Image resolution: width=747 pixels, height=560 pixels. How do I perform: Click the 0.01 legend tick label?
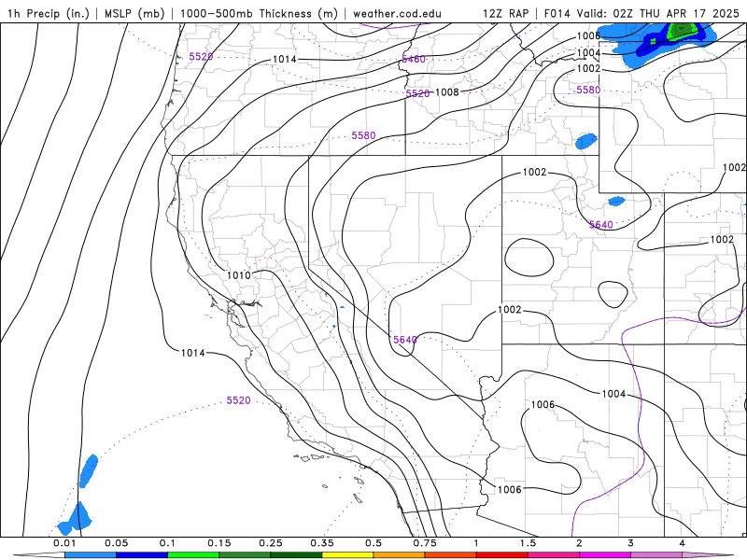tap(64, 543)
